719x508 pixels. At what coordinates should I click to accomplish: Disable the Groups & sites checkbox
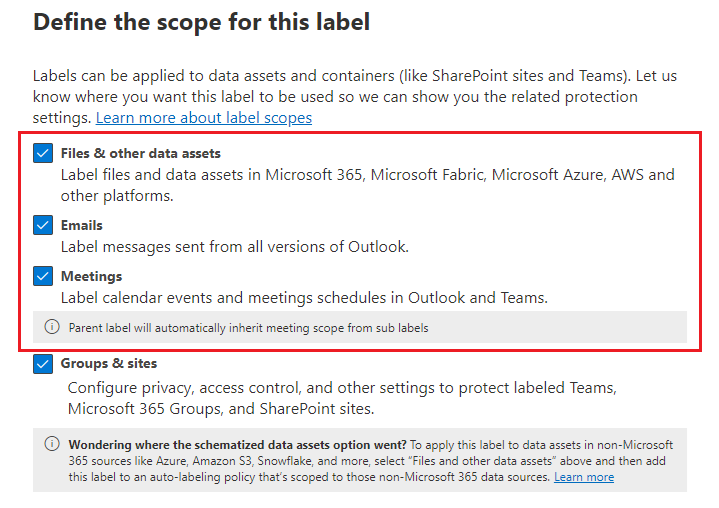pyautogui.click(x=42, y=364)
